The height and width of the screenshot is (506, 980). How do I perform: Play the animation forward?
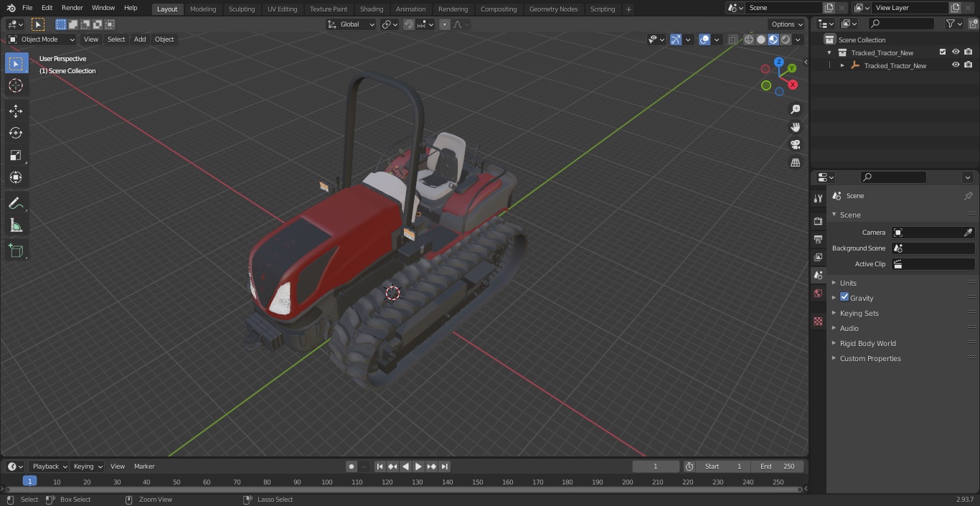pos(419,467)
